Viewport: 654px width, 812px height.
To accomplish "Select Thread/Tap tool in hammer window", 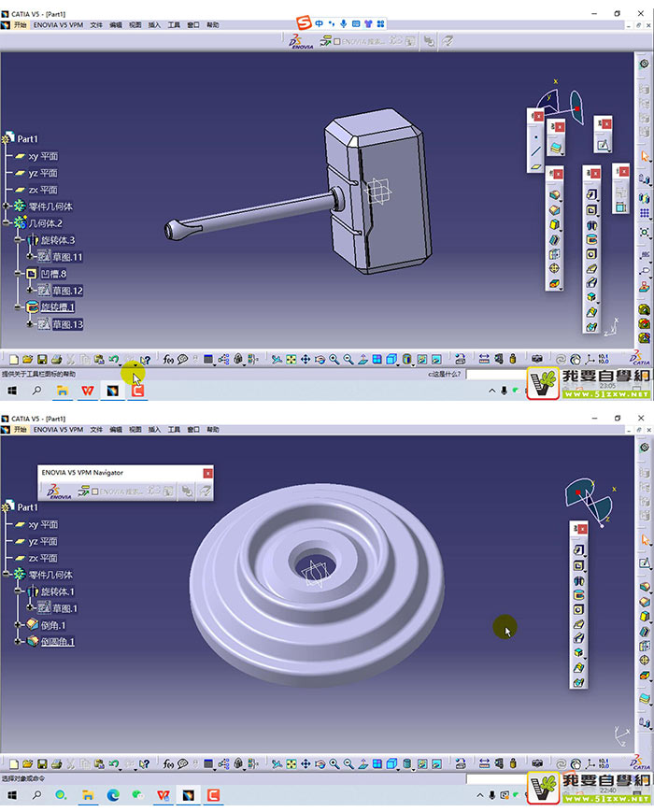I will (x=555, y=269).
